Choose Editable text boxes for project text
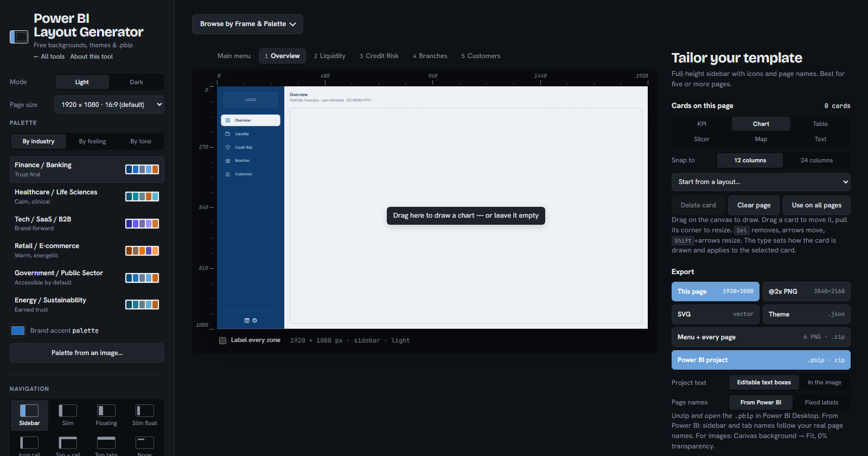The width and height of the screenshot is (868, 456). 764,382
